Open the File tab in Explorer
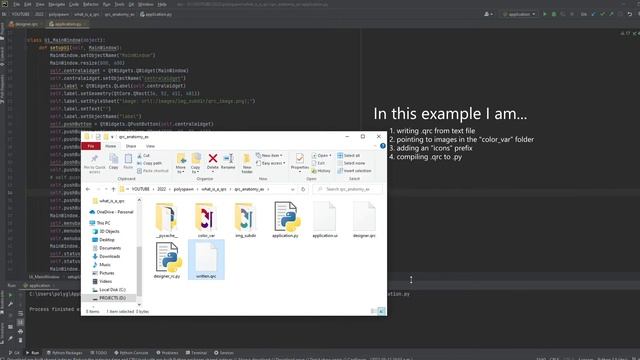The image size is (640, 360). coord(91,146)
